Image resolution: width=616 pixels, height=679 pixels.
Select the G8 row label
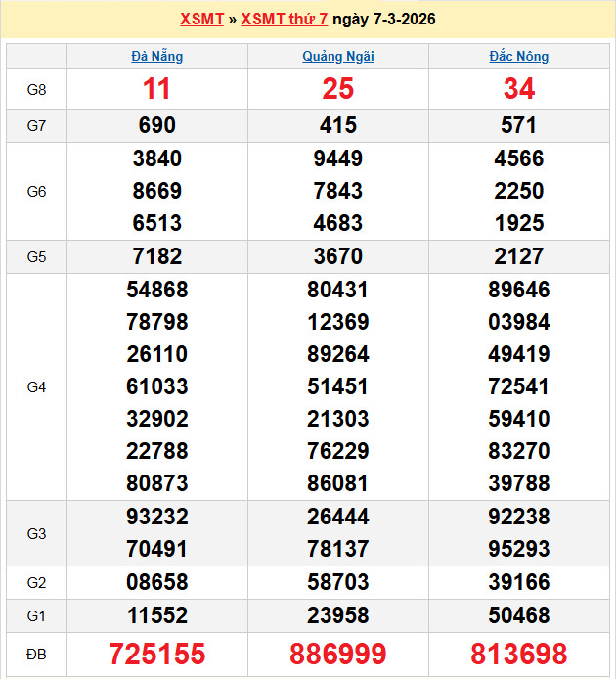(36, 90)
